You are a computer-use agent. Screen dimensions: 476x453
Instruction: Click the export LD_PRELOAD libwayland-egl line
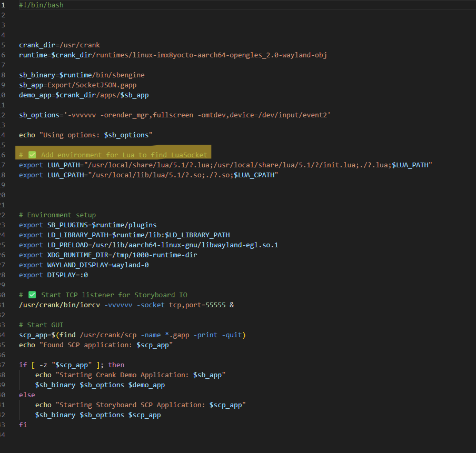[148, 246]
